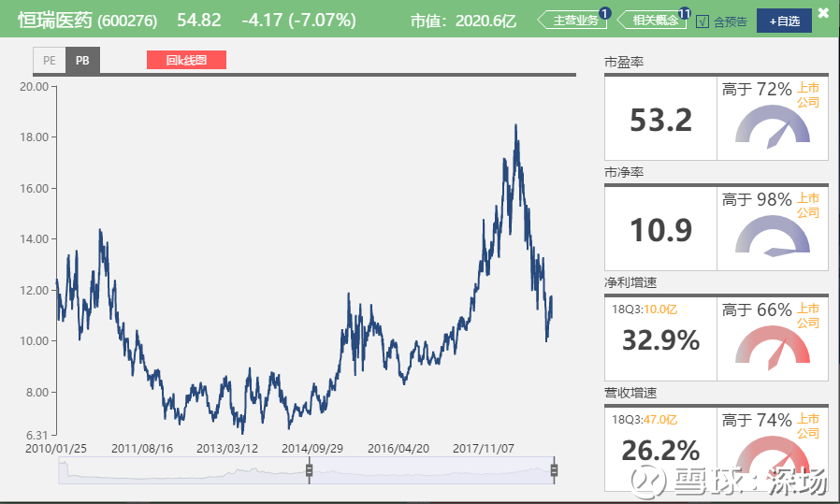Image resolution: width=840 pixels, height=504 pixels.
Task: Toggle the 含预告 checkbox
Action: point(702,22)
